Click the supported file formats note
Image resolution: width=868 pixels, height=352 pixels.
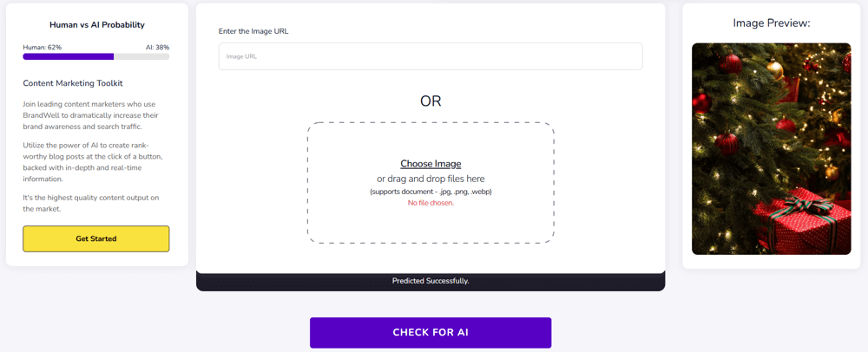(431, 192)
